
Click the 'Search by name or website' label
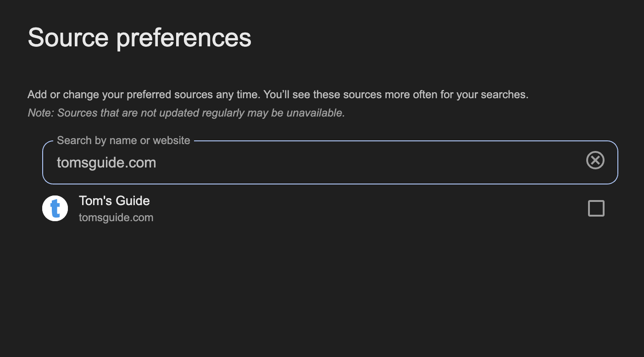tap(123, 140)
